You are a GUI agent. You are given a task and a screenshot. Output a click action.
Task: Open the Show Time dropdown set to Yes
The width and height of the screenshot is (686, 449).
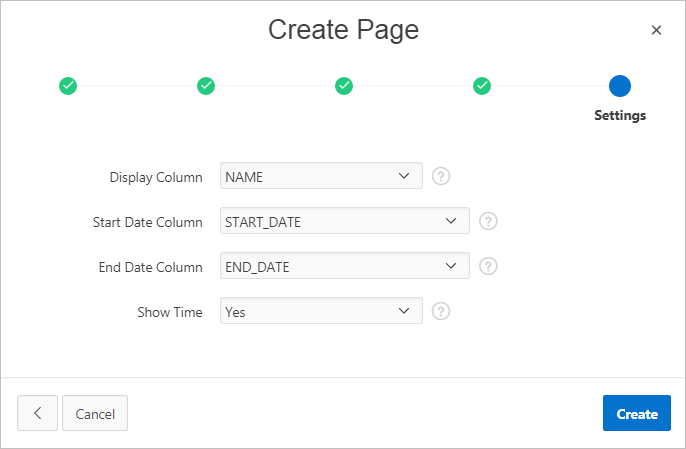pos(321,312)
